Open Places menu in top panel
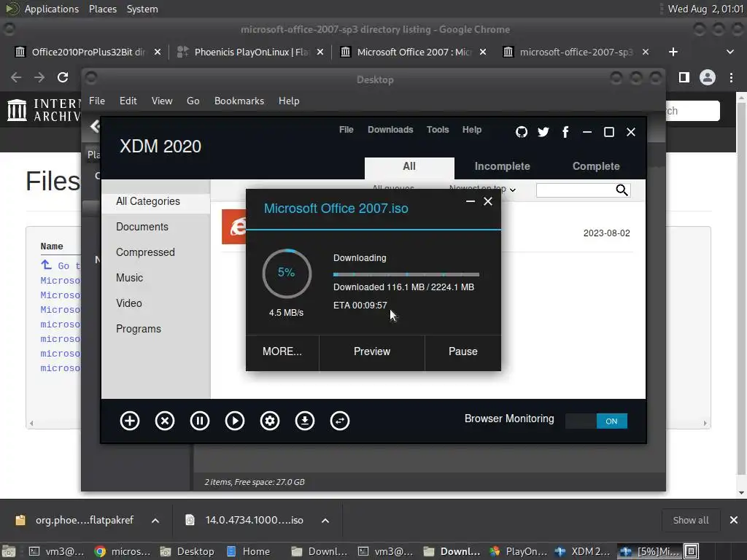The height and width of the screenshot is (560, 747). tap(103, 9)
